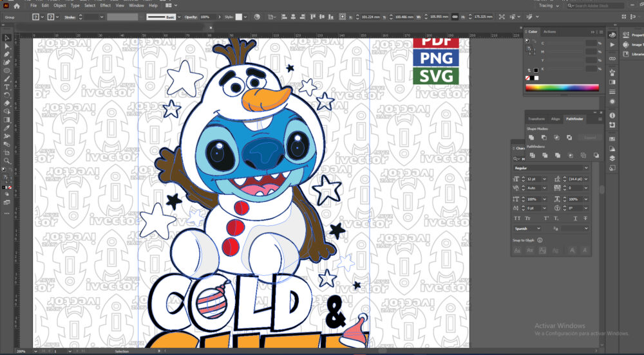This screenshot has height=355, width=644.
Task: Toggle Strikethrough text style
Action: tap(585, 219)
